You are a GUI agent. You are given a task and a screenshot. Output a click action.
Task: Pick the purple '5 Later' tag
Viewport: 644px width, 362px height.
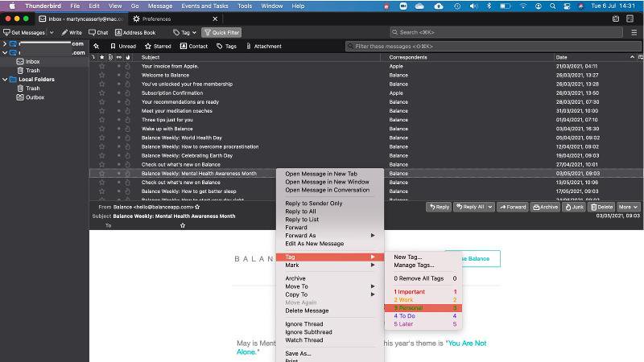click(x=405, y=324)
